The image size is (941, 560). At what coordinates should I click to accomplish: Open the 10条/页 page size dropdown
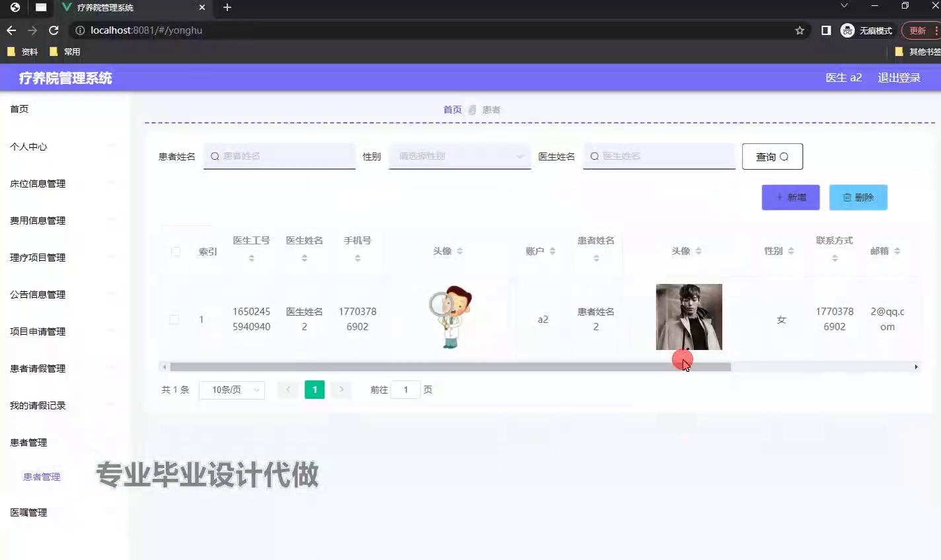pyautogui.click(x=232, y=390)
